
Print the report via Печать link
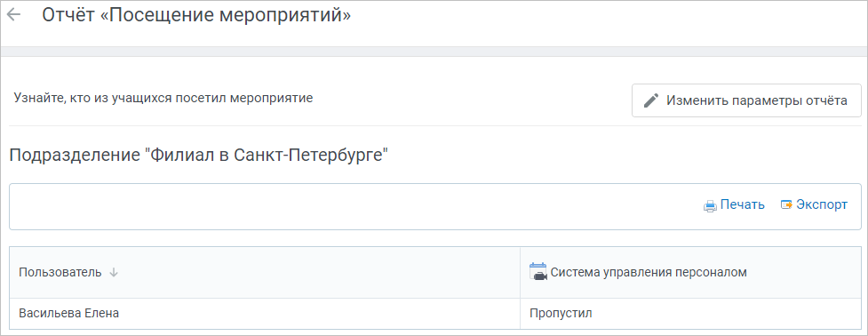(743, 204)
